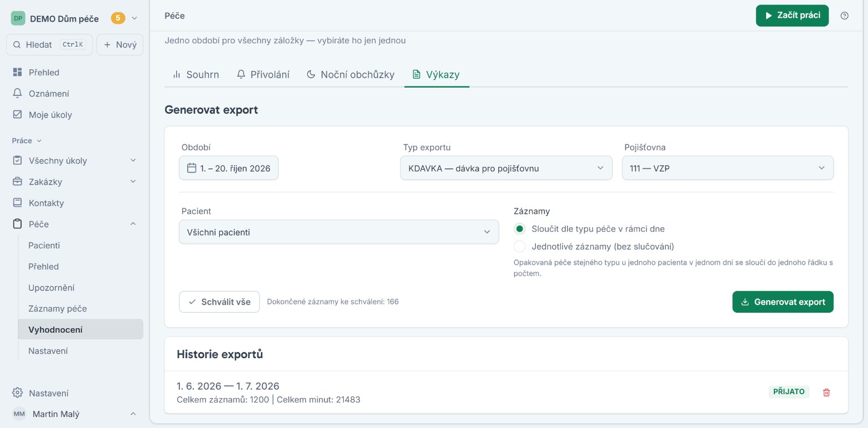
Task: Switch to the Noční obchůzky tab
Action: [x=350, y=74]
